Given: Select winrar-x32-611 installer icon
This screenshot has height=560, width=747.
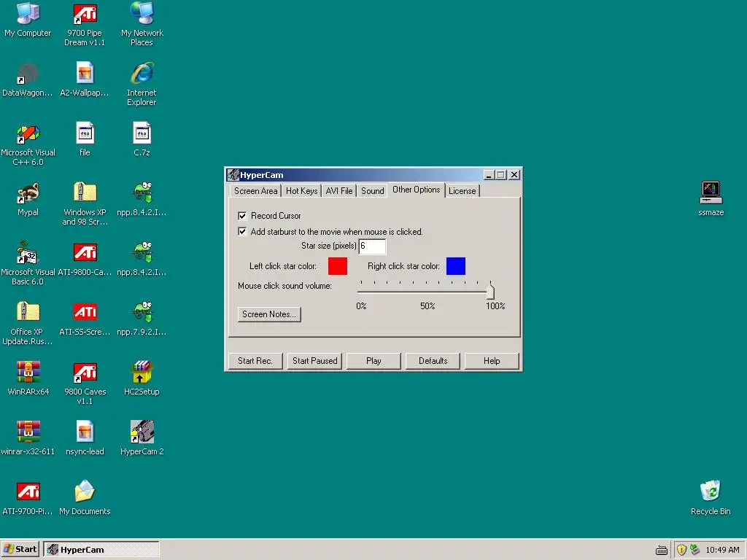Looking at the screenshot, I should tap(28, 439).
